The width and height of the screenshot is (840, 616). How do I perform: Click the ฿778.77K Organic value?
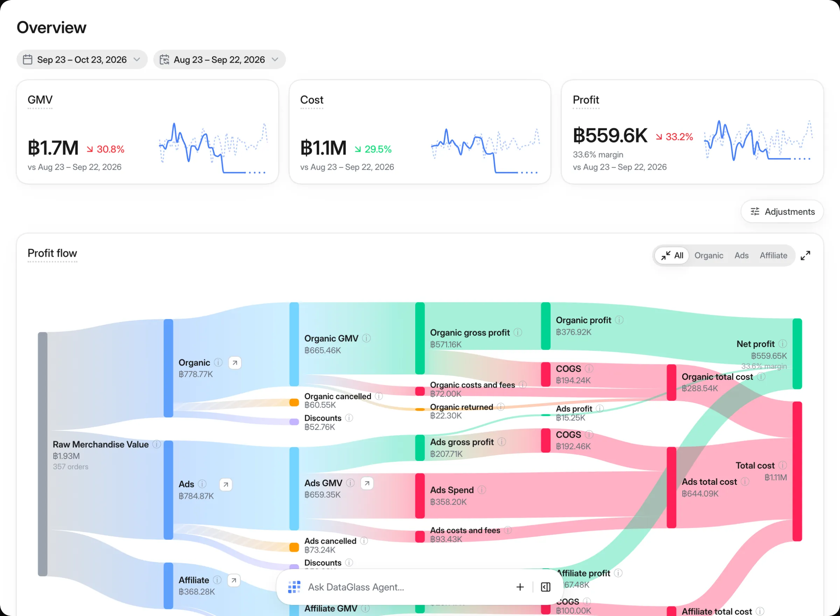[196, 374]
